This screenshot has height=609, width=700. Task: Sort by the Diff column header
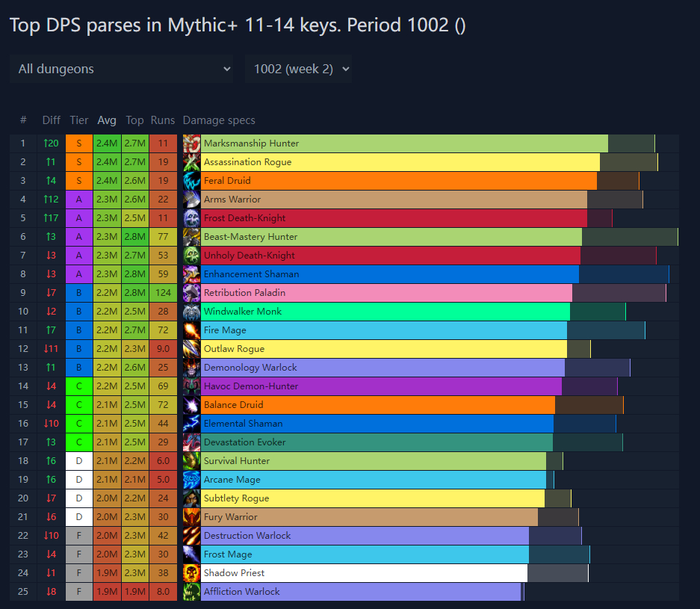point(52,120)
